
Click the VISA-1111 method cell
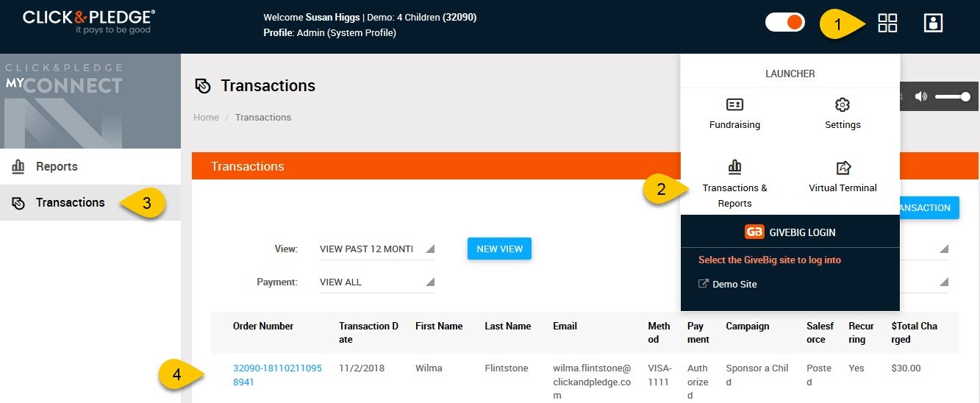(x=659, y=375)
